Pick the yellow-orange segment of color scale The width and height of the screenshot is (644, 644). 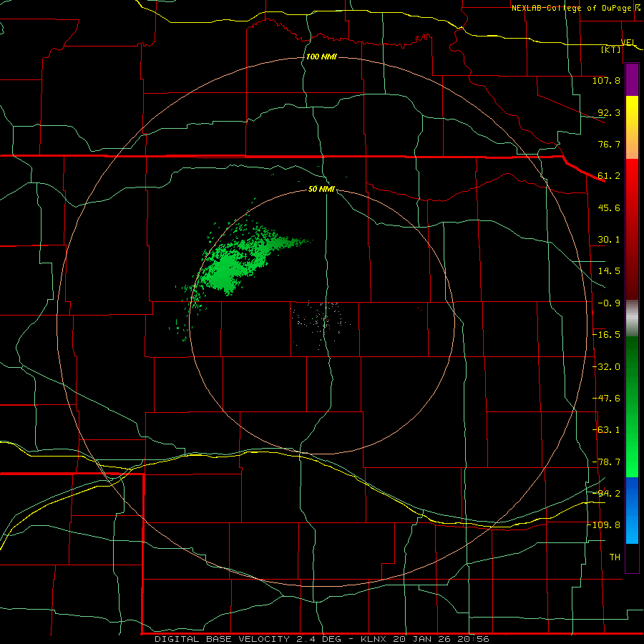pyautogui.click(x=632, y=127)
